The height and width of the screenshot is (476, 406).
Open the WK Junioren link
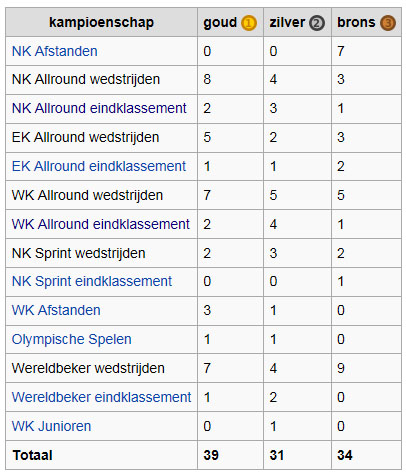pyautogui.click(x=51, y=426)
